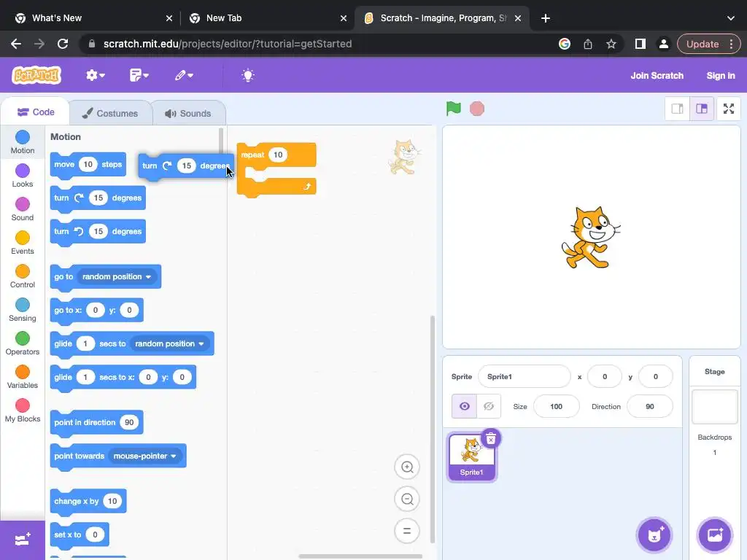Open the Tutorials lightbulb
Screen dimensions: 747x560
pos(248,75)
